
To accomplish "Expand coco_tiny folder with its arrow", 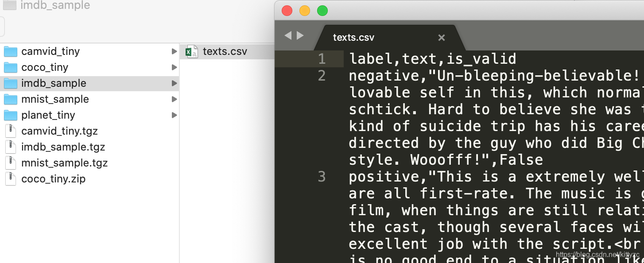I will click(x=174, y=67).
